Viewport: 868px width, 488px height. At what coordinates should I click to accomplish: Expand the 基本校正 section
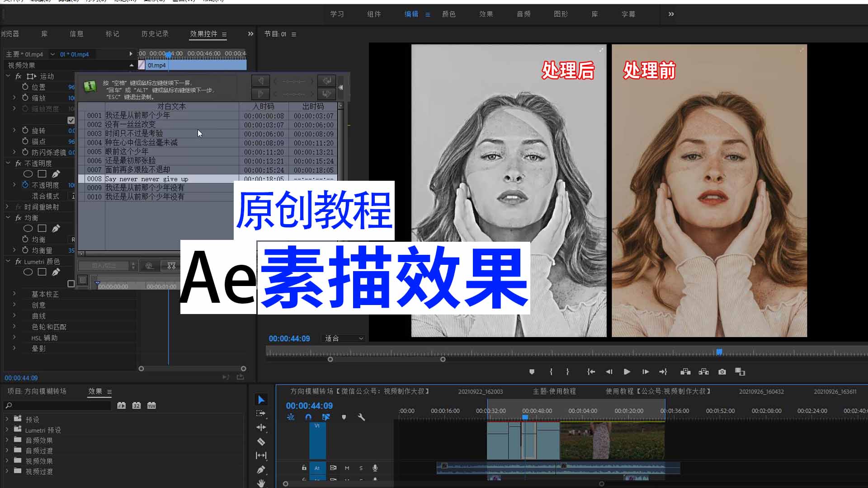(x=14, y=294)
